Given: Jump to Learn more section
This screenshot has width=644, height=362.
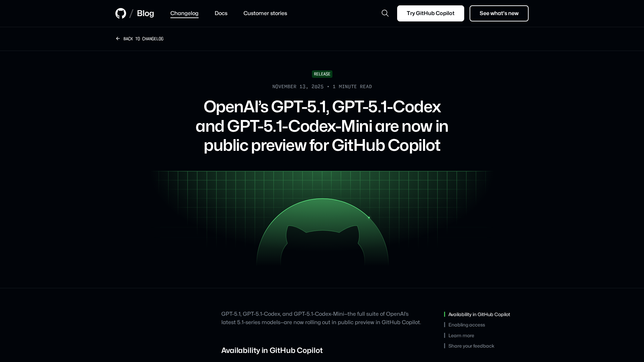Looking at the screenshot, I should (461, 336).
